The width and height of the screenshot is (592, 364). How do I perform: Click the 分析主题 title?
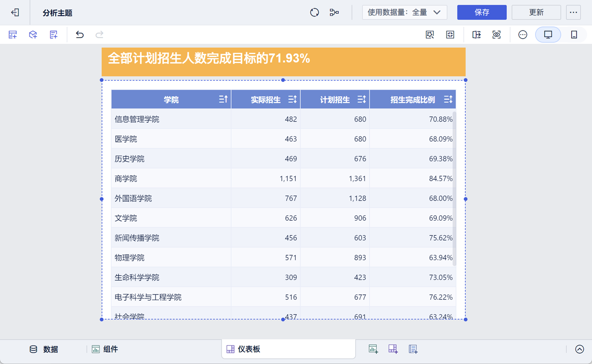pos(57,13)
